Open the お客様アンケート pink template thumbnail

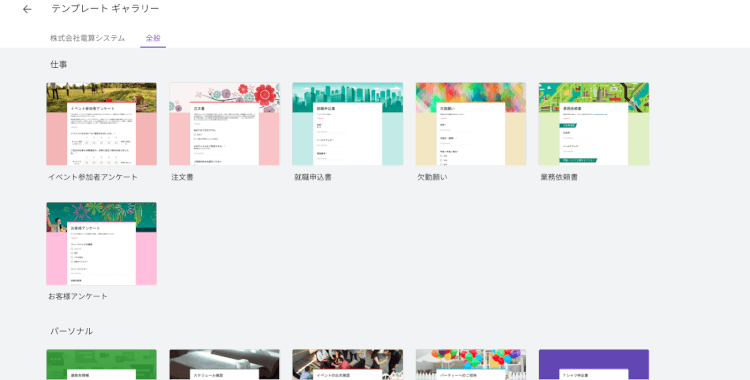tap(101, 244)
